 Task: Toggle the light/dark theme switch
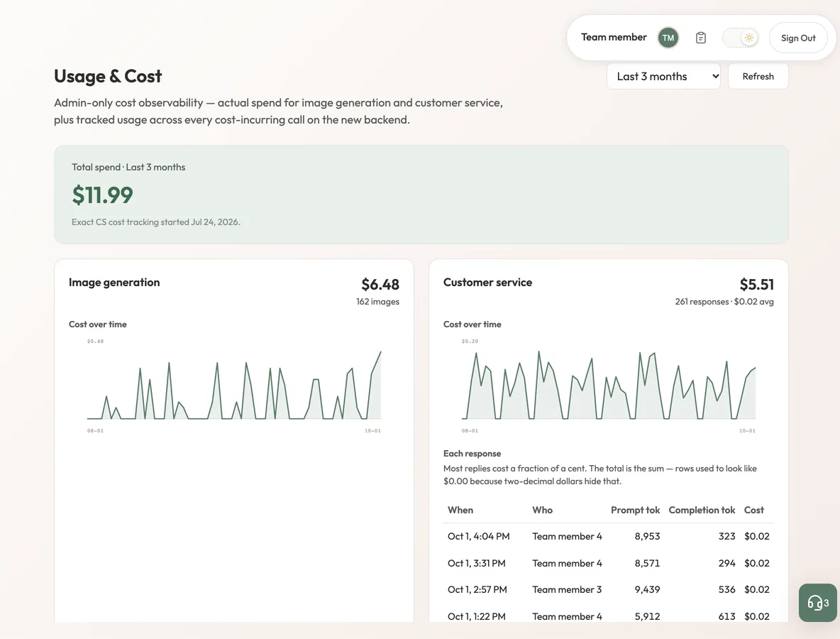(x=741, y=38)
